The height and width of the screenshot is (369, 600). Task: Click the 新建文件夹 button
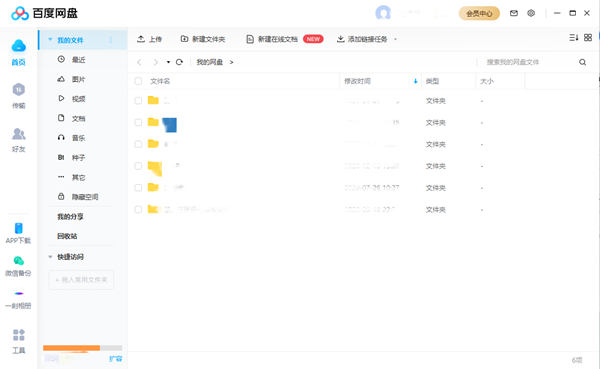[203, 39]
